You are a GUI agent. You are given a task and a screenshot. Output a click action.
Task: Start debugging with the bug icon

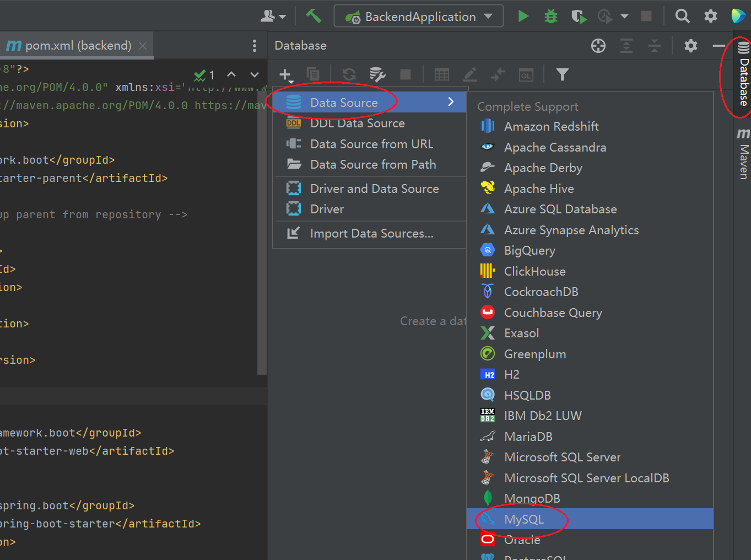[x=550, y=16]
